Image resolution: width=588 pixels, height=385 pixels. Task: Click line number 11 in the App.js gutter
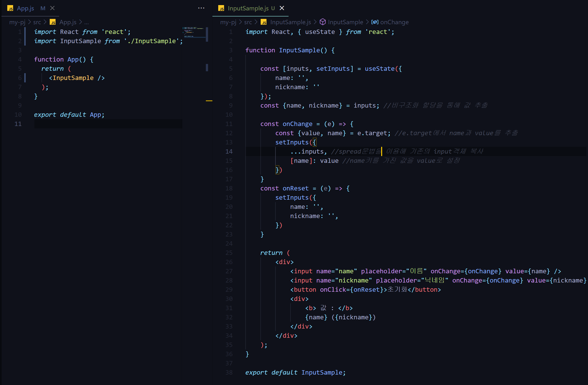tap(18, 124)
